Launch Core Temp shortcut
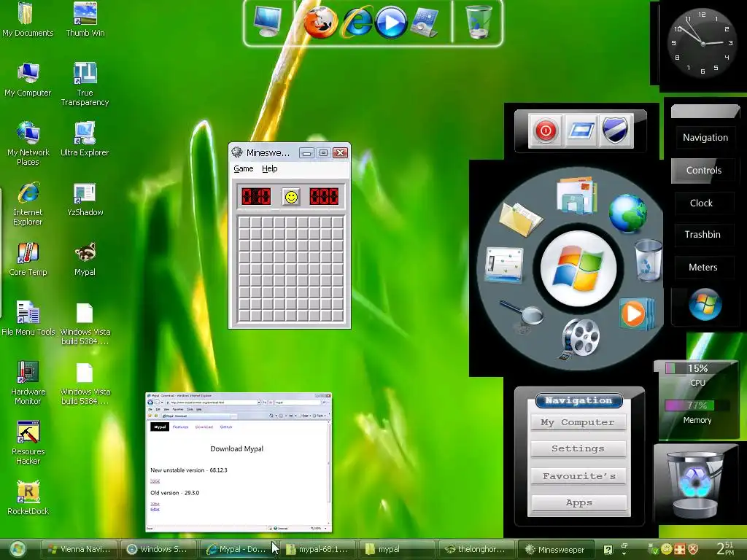747x560 pixels. pyautogui.click(x=28, y=259)
